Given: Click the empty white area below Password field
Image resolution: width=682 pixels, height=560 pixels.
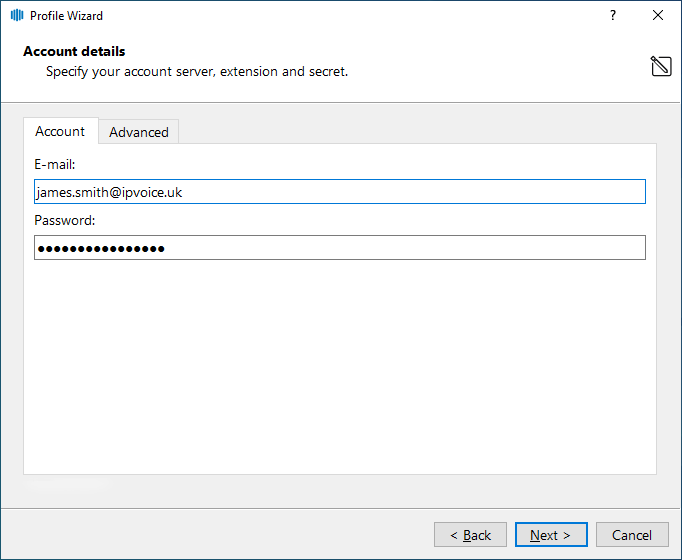Looking at the screenshot, I should (339, 370).
